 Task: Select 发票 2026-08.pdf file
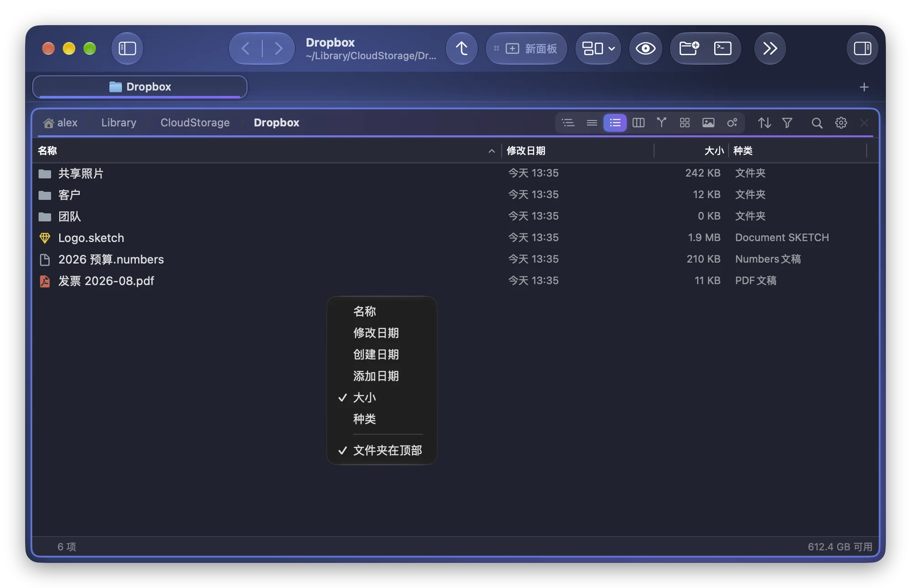tap(455, 281)
